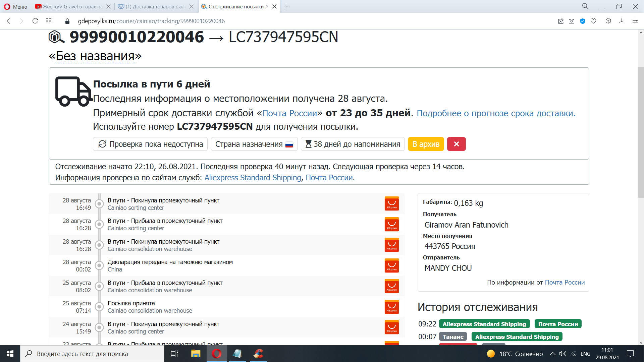Click AliExpress icon in the 28 августа 16:49 row
This screenshot has width=644, height=362.
pyautogui.click(x=392, y=204)
